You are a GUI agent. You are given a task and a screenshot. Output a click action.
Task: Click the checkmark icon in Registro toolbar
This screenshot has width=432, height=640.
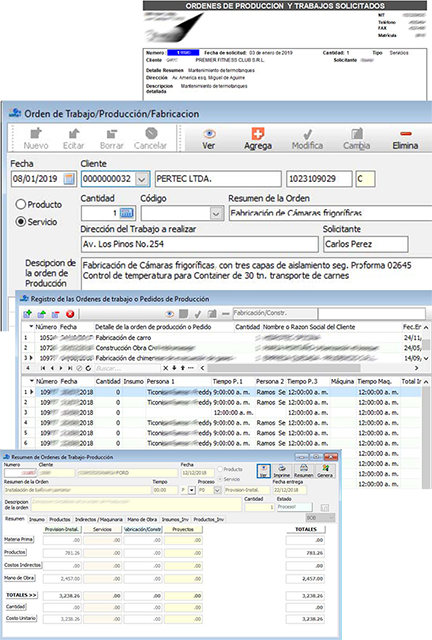click(x=198, y=314)
